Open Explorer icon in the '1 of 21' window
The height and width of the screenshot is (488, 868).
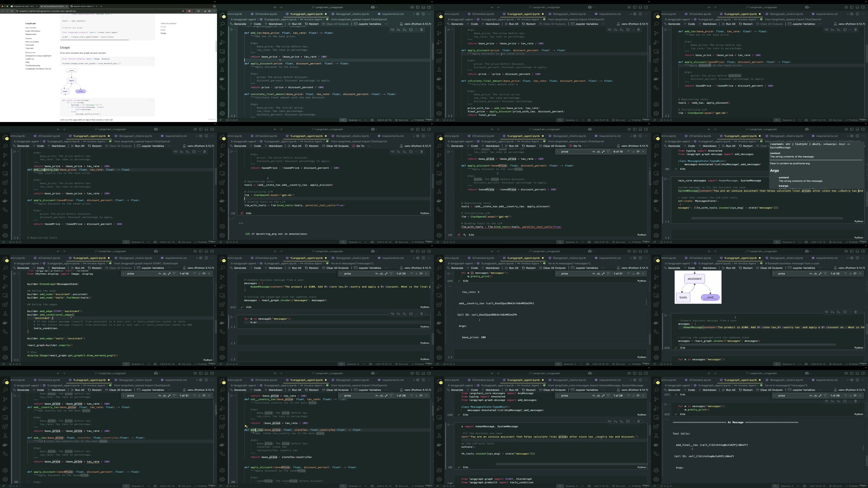439,259
